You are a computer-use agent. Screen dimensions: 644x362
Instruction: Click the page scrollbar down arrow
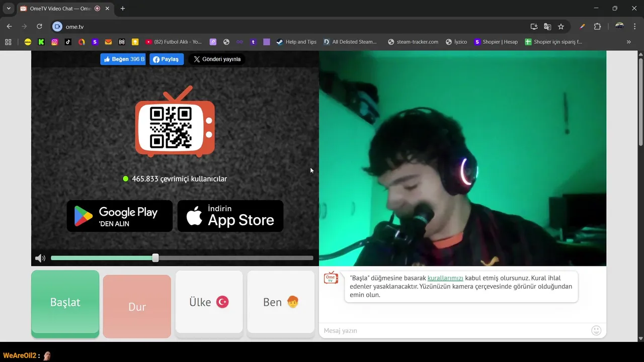(640, 338)
